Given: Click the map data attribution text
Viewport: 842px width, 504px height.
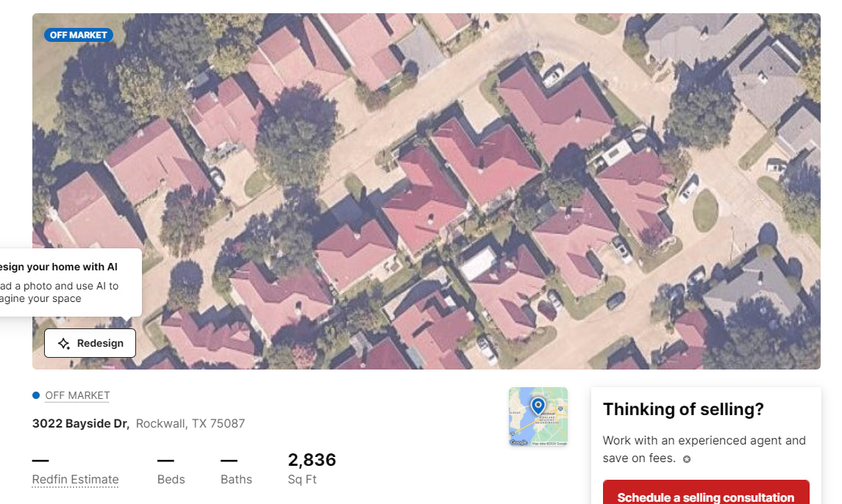Looking at the screenshot, I should coord(549,443).
